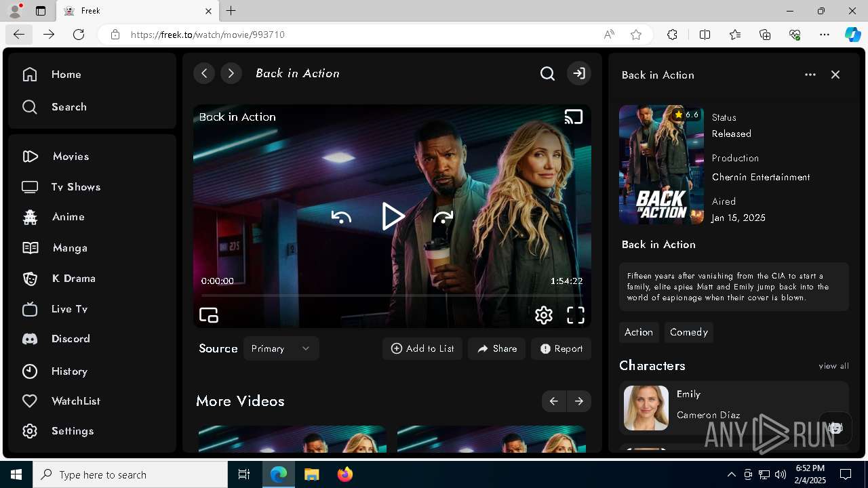Open the player settings gear
This screenshot has height=488, width=868.
544,315
